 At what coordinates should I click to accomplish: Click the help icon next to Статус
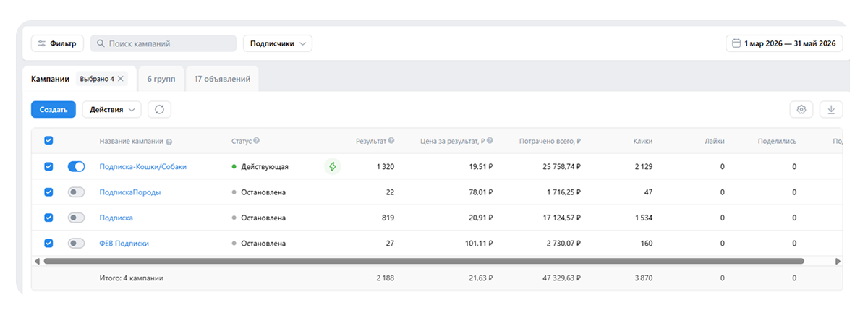[257, 141]
